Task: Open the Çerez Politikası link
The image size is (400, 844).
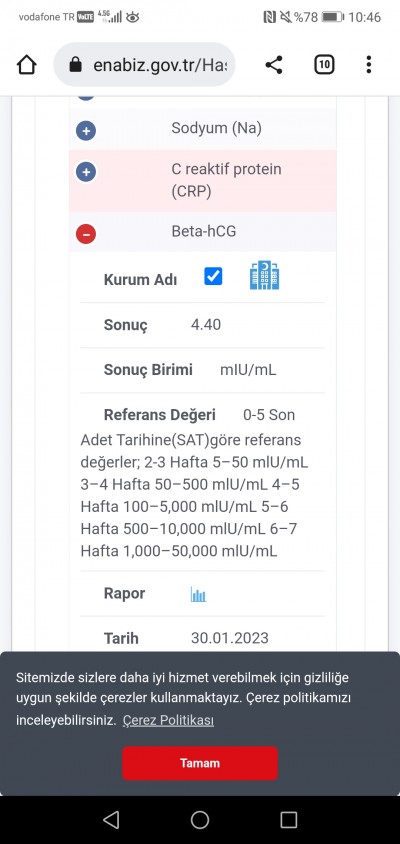Action: (x=168, y=720)
